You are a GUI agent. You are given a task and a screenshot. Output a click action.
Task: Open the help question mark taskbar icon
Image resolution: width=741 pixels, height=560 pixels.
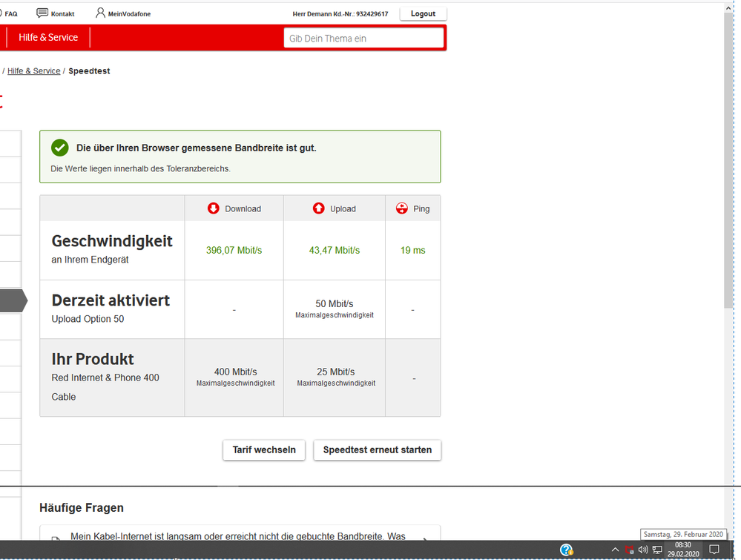[566, 550]
